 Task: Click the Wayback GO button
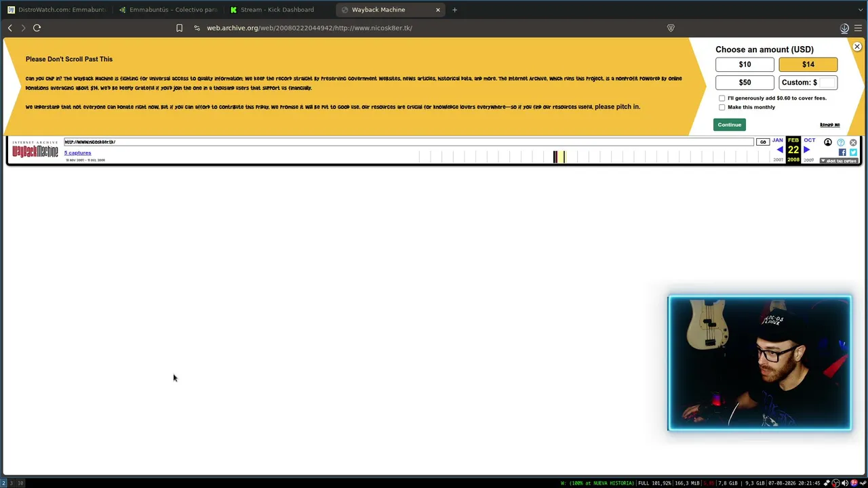pyautogui.click(x=763, y=142)
